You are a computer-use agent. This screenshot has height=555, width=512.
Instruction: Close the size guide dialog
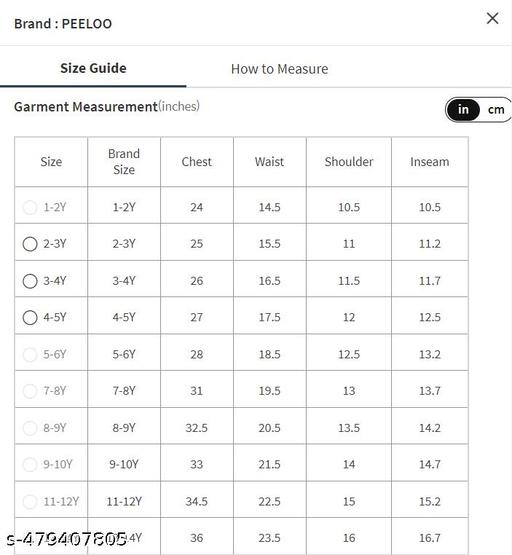click(x=492, y=18)
